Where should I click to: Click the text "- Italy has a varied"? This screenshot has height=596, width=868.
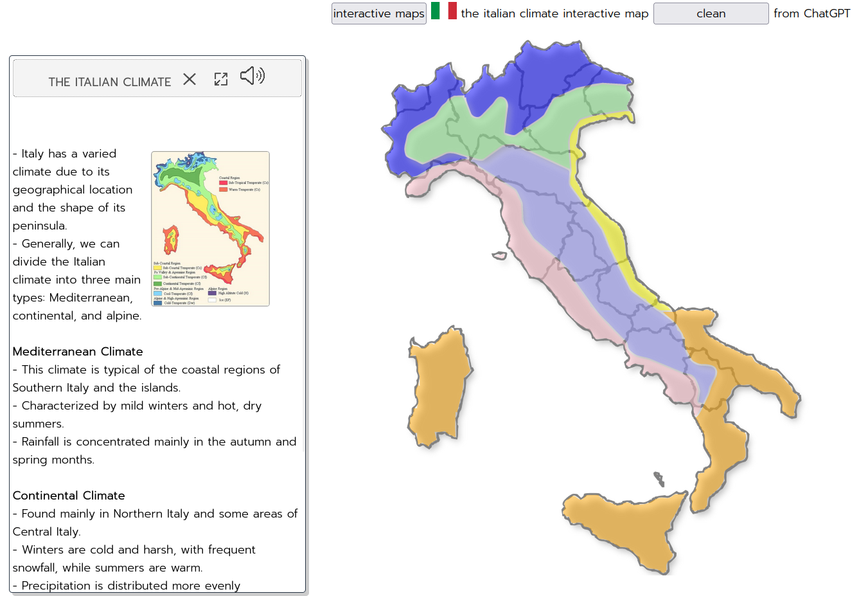tap(65, 154)
